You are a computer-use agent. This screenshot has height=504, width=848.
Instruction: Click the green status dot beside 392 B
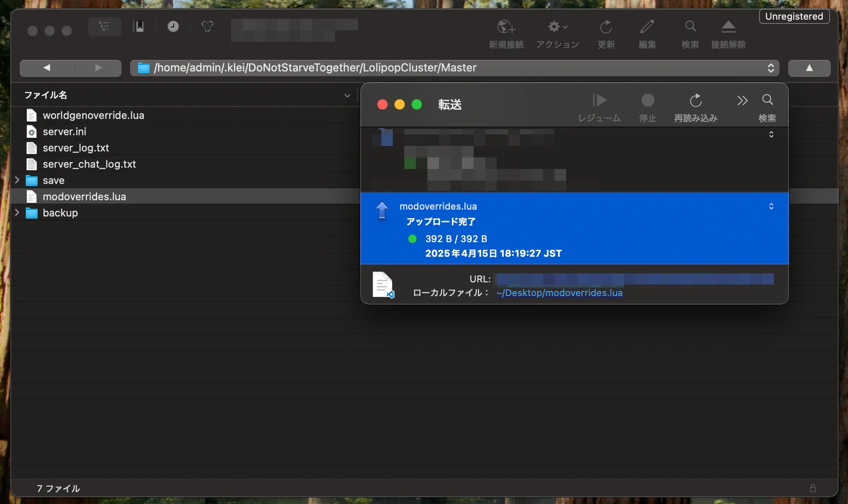pos(412,239)
